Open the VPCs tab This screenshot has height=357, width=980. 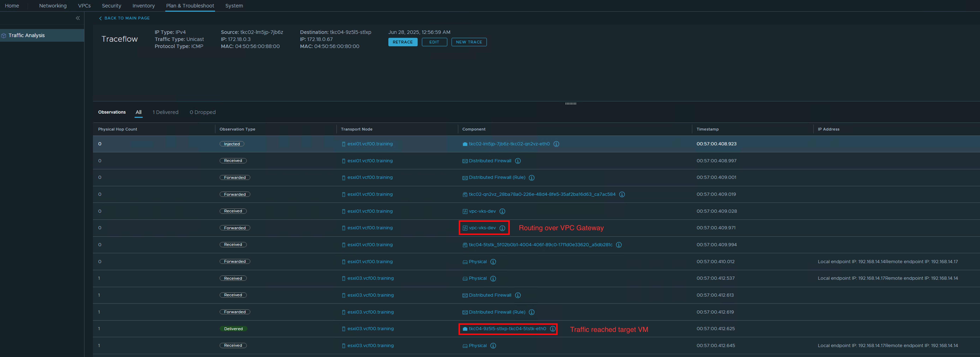[x=84, y=6]
